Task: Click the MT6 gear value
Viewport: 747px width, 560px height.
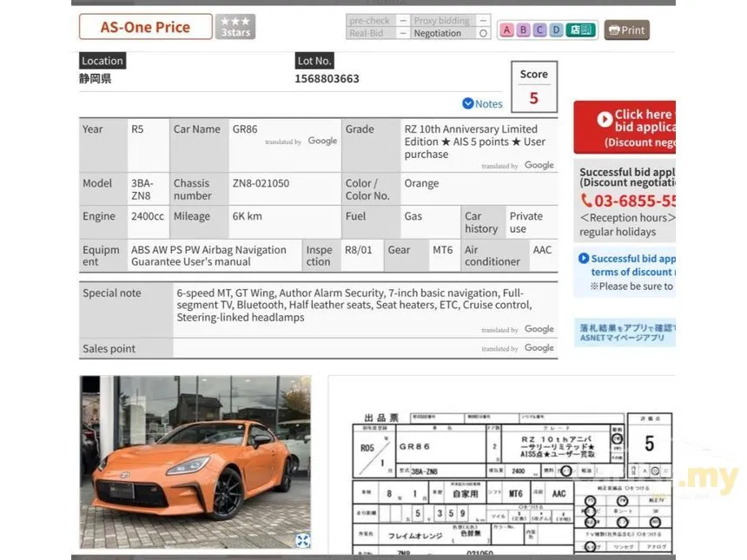Action: pos(443,250)
